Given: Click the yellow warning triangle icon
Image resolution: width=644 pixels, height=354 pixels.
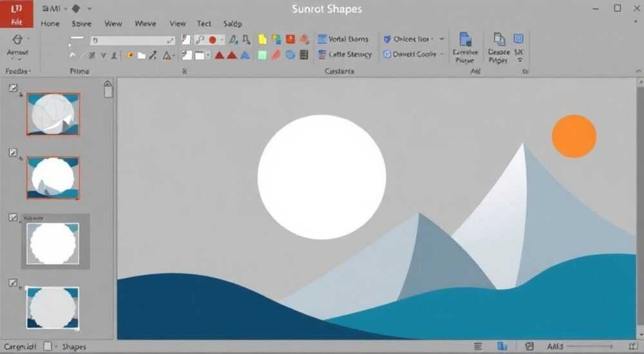Looking at the screenshot, I should (166, 55).
